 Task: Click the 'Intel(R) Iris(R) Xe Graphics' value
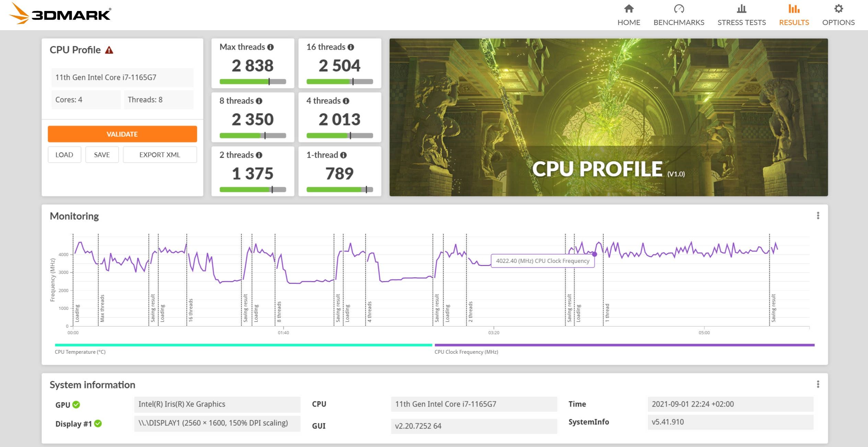(x=217, y=404)
